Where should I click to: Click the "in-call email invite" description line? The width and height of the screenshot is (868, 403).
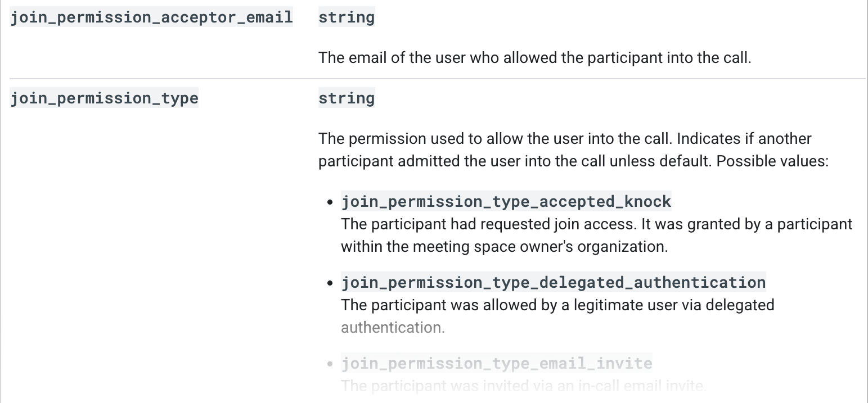523,386
